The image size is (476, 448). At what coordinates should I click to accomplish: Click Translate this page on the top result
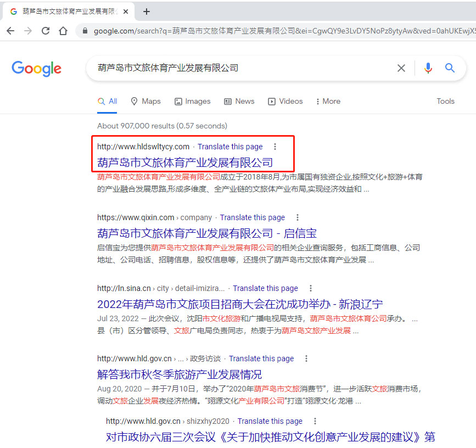click(x=229, y=146)
